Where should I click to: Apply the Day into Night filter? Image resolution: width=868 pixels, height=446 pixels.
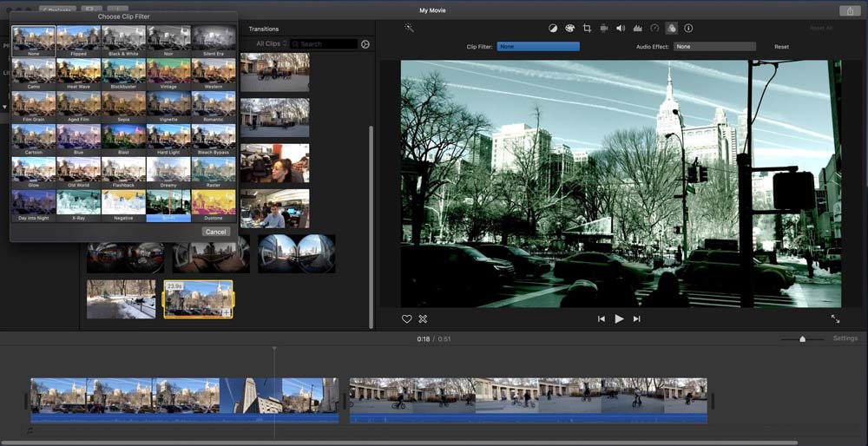pos(34,206)
